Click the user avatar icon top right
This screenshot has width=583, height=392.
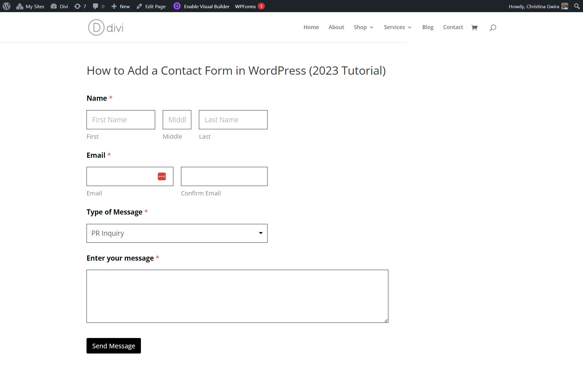[x=564, y=6]
